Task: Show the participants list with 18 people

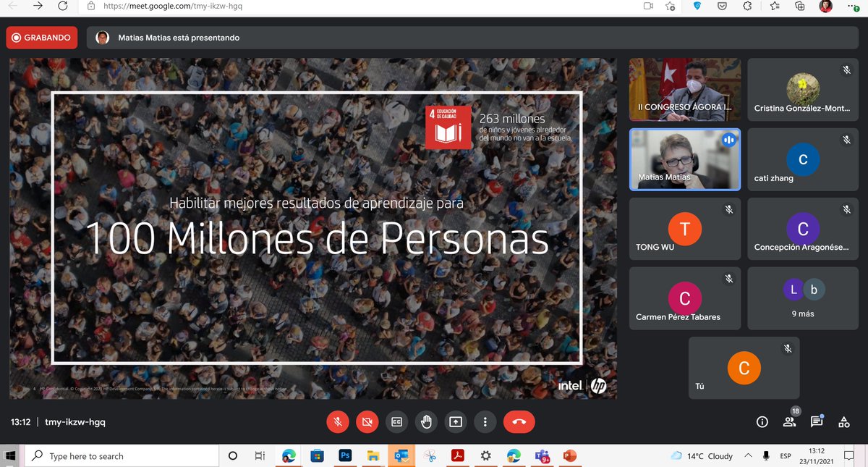Action: tap(789, 421)
